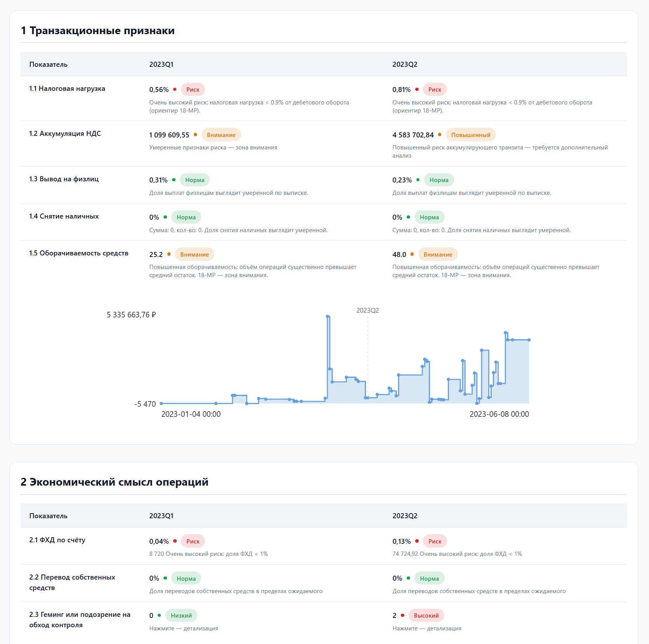
Task: Click the last data point at chart's right end
Action: (x=529, y=340)
